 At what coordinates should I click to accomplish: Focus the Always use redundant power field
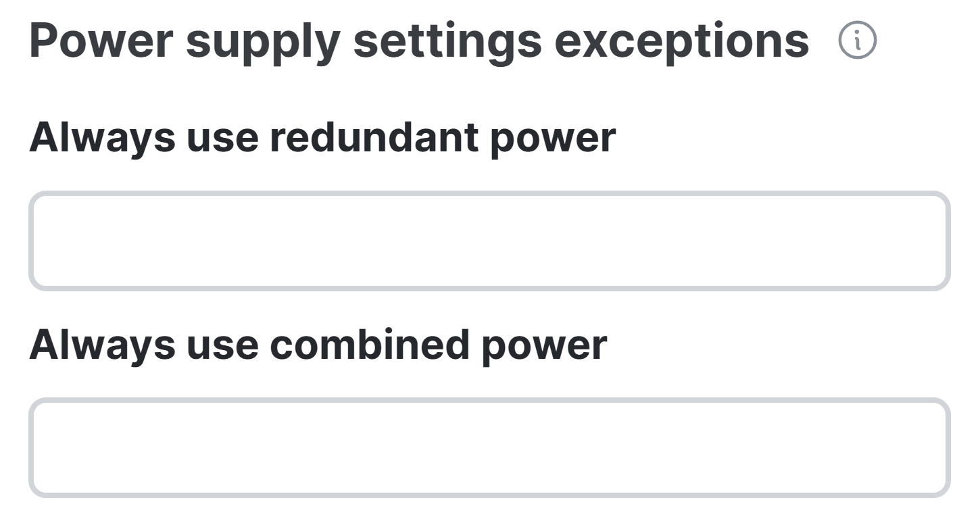click(489, 241)
